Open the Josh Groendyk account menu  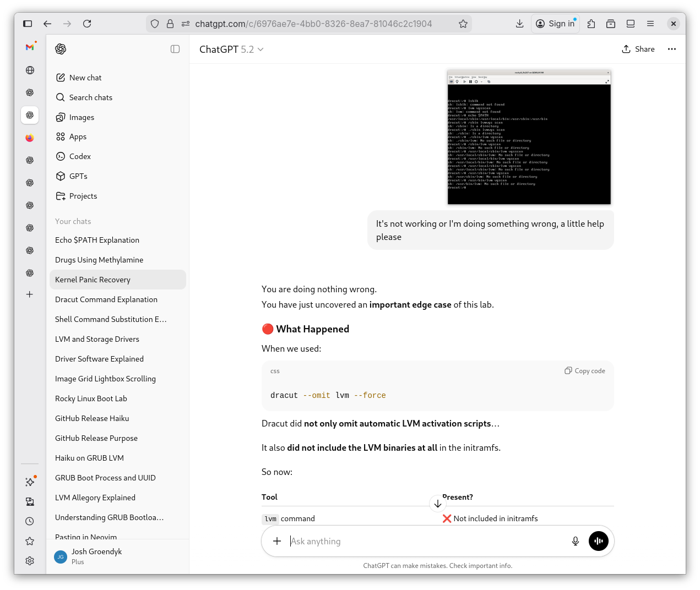coord(96,556)
